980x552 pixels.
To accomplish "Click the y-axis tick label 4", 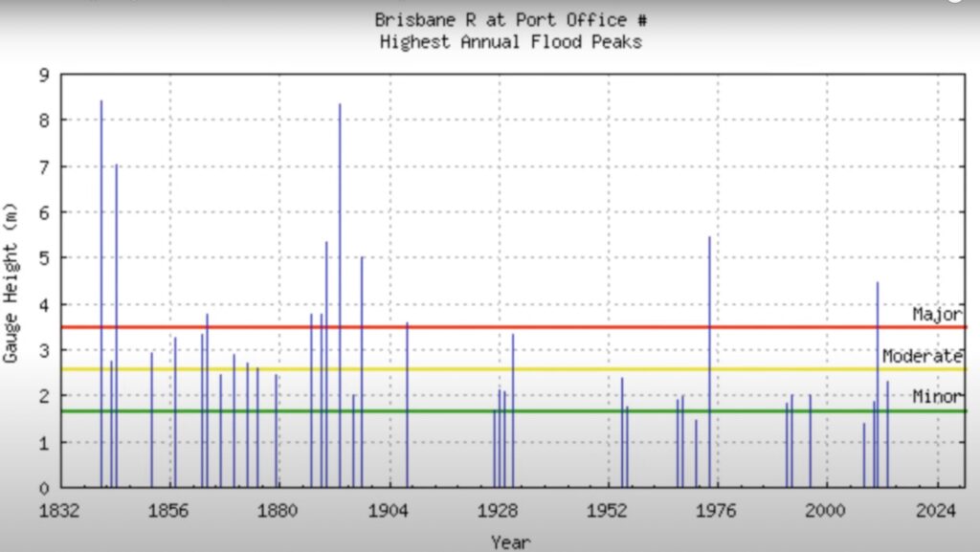I will 44,305.
